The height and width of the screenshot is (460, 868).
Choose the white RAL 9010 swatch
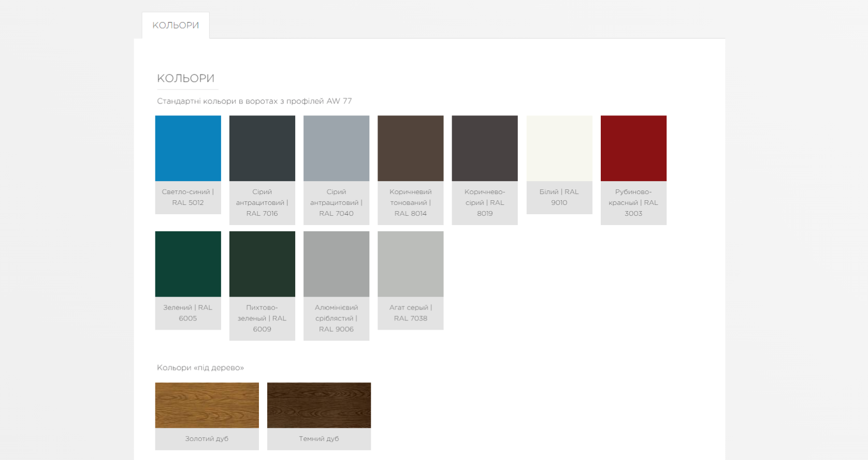tap(559, 148)
